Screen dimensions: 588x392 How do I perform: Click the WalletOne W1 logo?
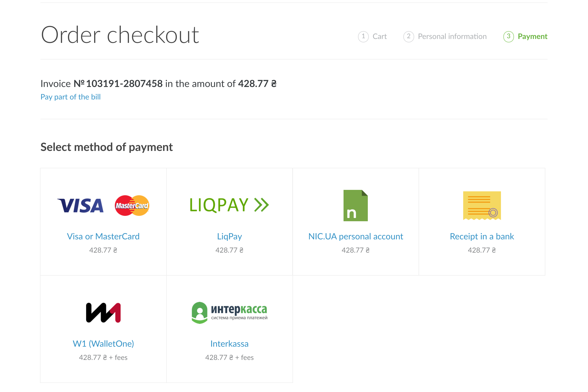point(103,313)
